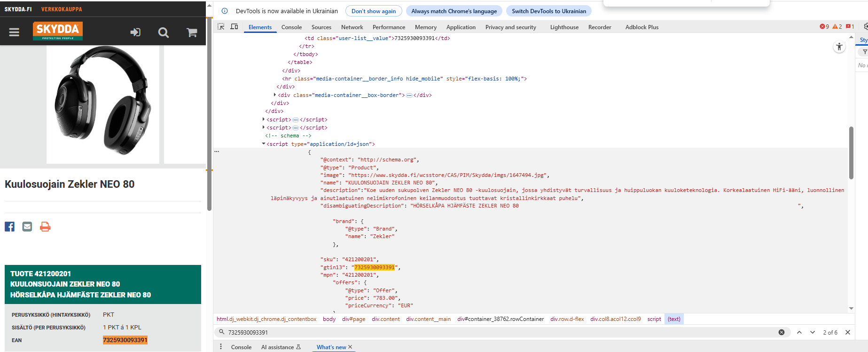Open the site search magnifier icon

click(163, 32)
